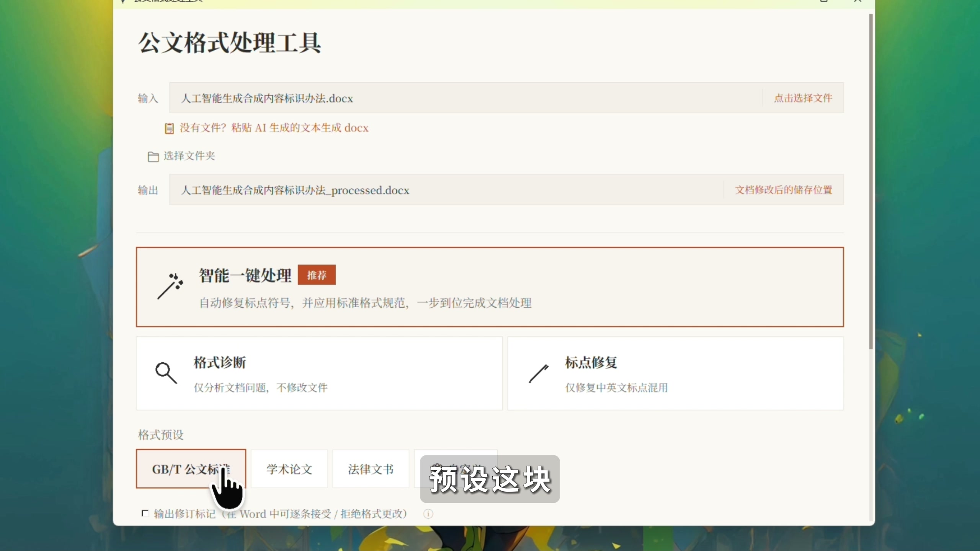Click the magic wand icon for 智能一键处理
The width and height of the screenshot is (980, 551).
170,286
